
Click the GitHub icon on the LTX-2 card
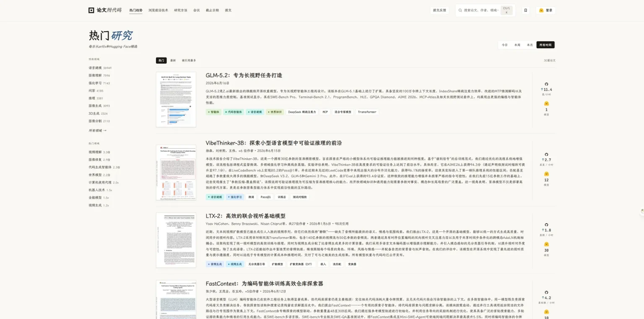click(x=546, y=225)
